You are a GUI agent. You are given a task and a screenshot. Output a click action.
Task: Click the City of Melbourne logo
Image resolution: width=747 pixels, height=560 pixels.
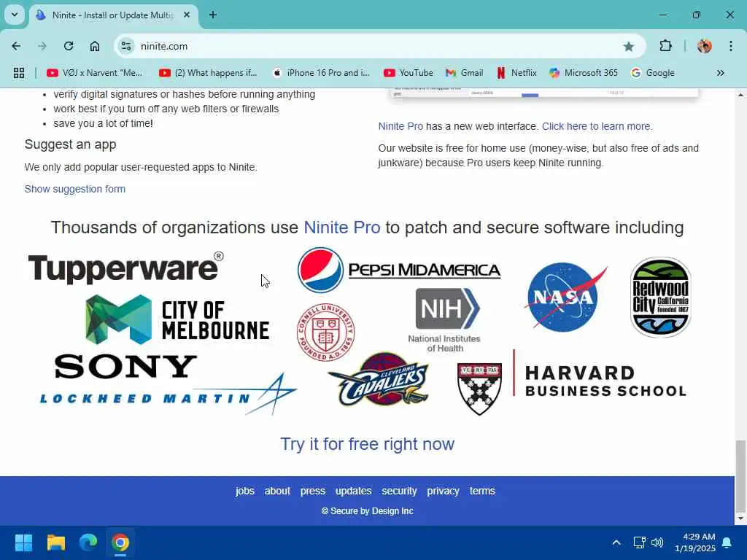[178, 319]
